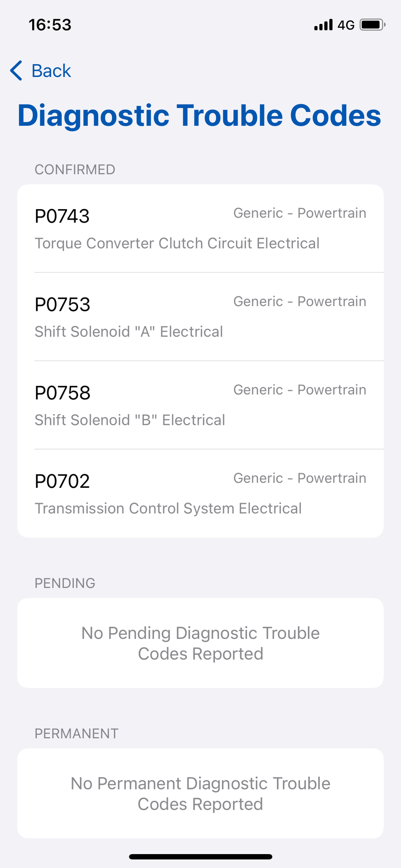The height and width of the screenshot is (868, 401).
Task: Tap the battery status icon
Action: pos(372,25)
